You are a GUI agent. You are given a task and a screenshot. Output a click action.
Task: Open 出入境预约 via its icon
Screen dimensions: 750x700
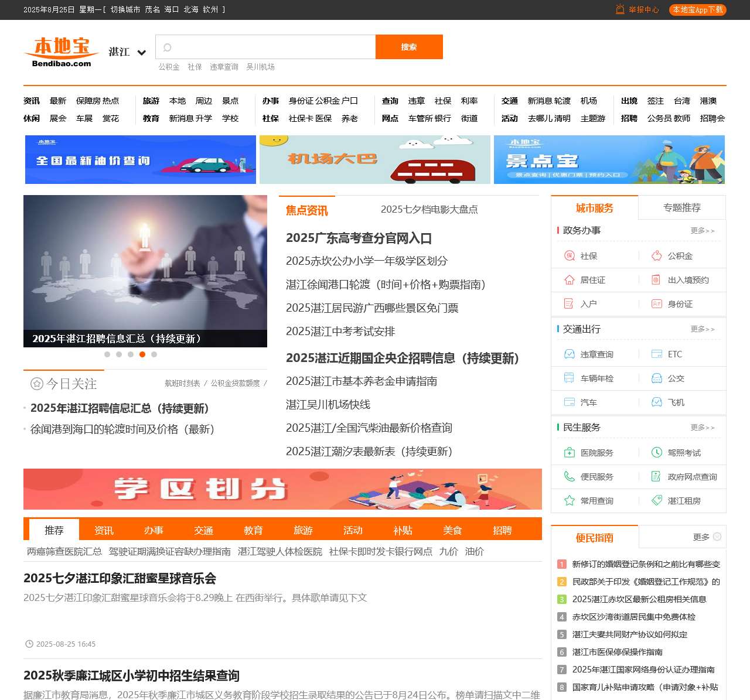coord(654,280)
